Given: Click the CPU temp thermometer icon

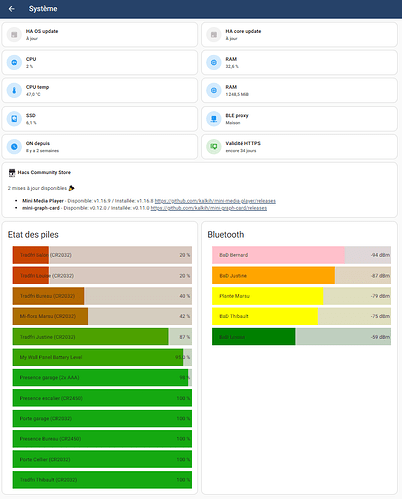Looking at the screenshot, I should [14, 90].
